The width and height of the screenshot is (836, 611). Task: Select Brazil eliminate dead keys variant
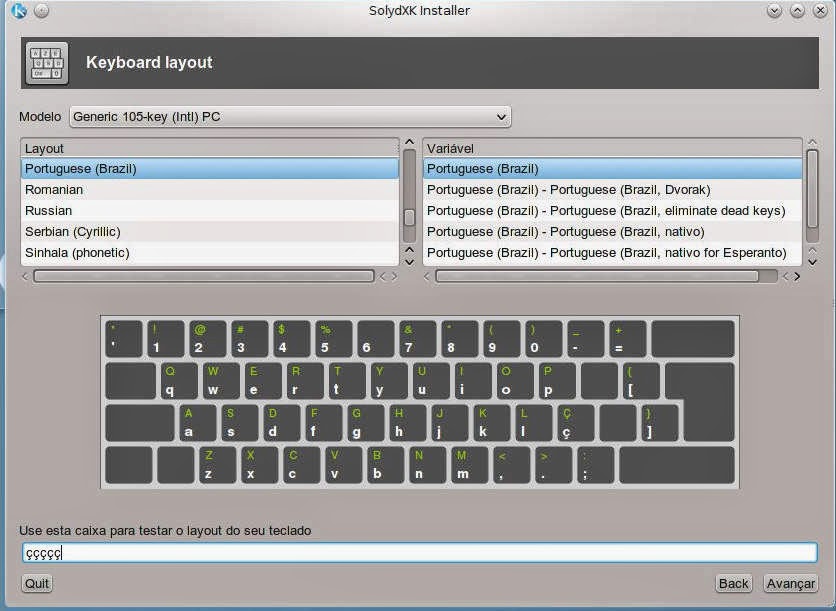point(612,211)
